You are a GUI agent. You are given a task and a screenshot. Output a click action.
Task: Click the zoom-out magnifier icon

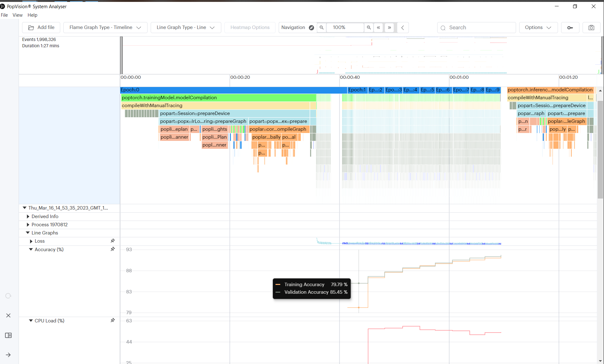coord(322,27)
